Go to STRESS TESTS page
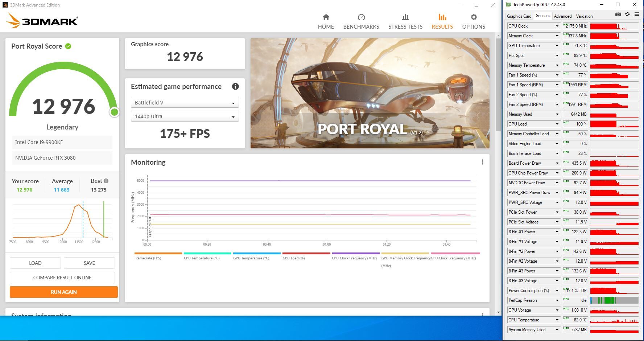The width and height of the screenshot is (644, 341). (x=405, y=22)
